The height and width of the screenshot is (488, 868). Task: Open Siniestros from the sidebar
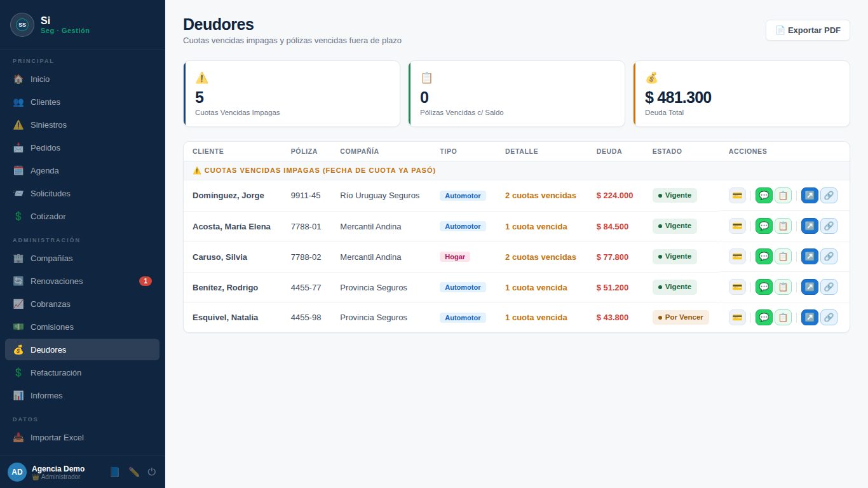pyautogui.click(x=82, y=125)
